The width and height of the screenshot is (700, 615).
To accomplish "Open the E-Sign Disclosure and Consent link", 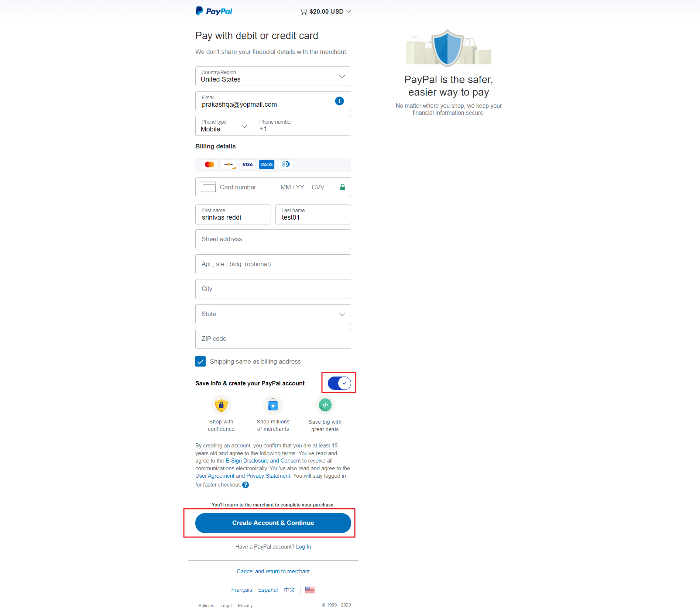I will (263, 461).
